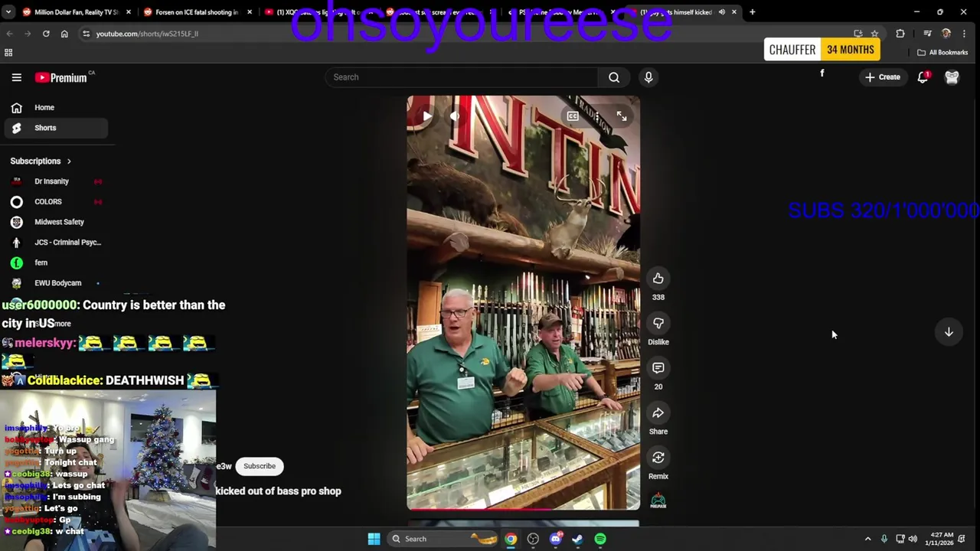The height and width of the screenshot is (551, 980).
Task: Play the short video
Action: [427, 116]
